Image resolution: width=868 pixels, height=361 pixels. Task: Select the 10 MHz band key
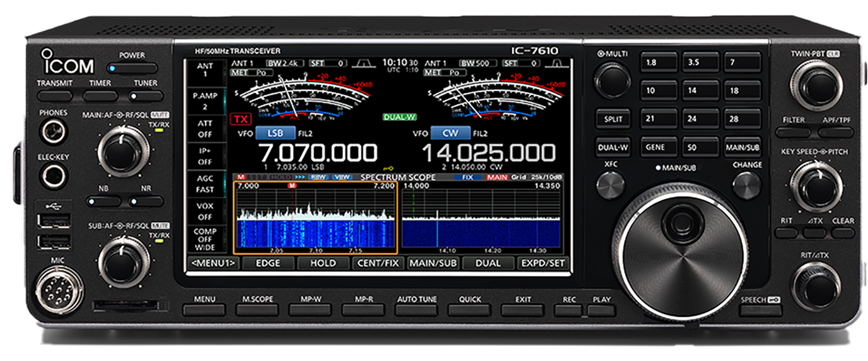tap(659, 90)
